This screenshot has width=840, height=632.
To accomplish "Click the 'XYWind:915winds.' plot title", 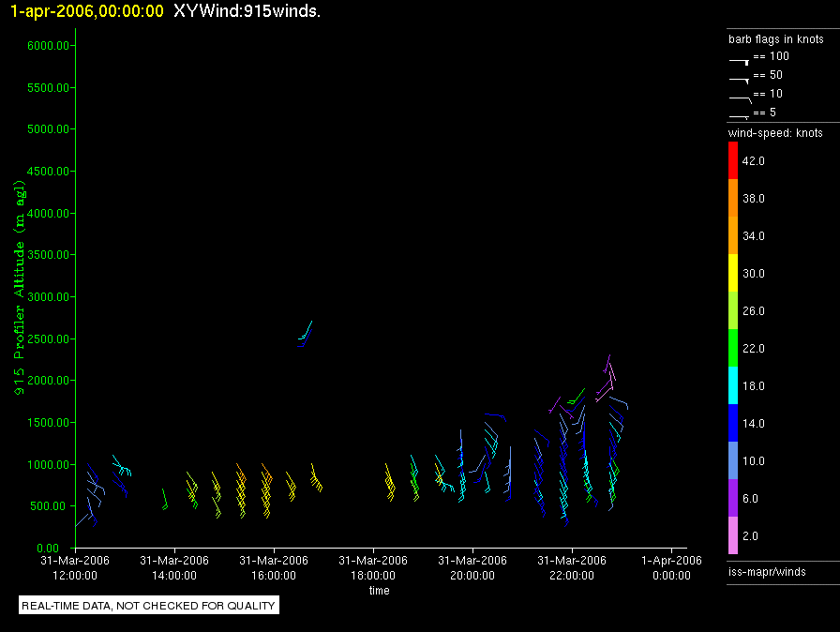I will click(x=247, y=10).
